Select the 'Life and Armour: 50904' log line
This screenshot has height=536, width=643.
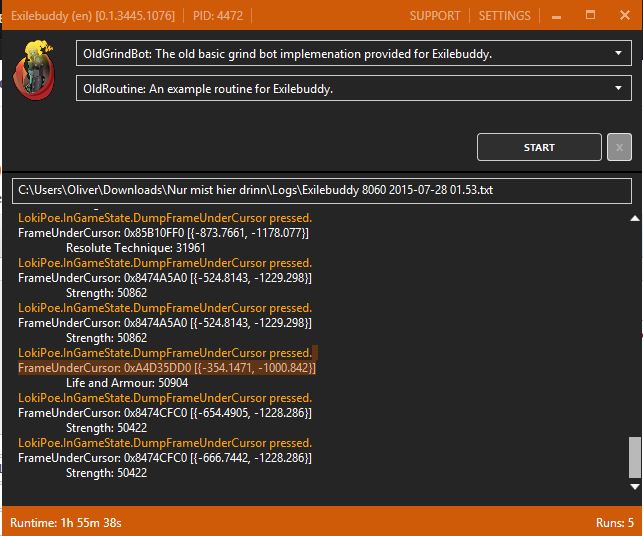coord(127,383)
